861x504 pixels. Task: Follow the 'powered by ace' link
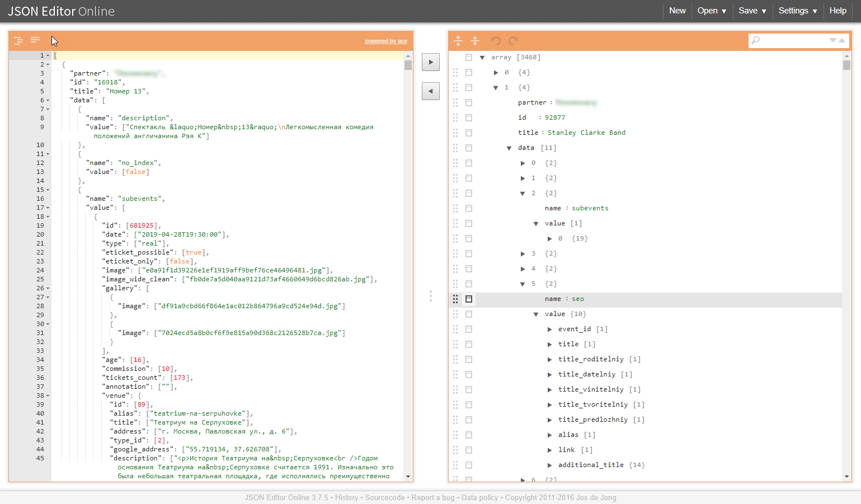[386, 41]
